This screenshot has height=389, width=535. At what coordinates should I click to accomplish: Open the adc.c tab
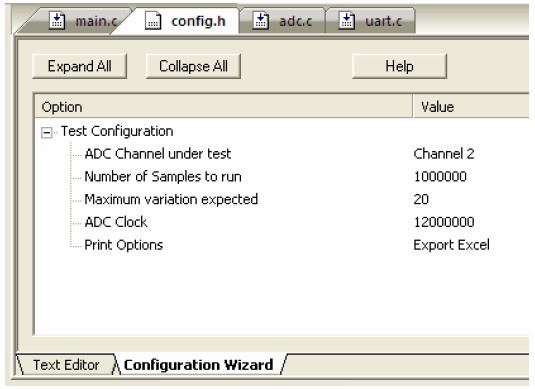283,21
